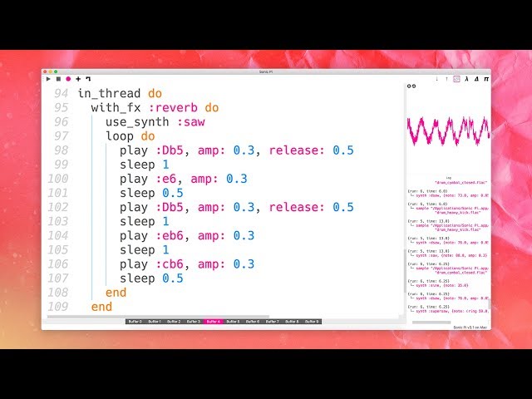Click the 'Sonic Pi' window title
This screenshot has width=532, height=399.
coord(266,71)
